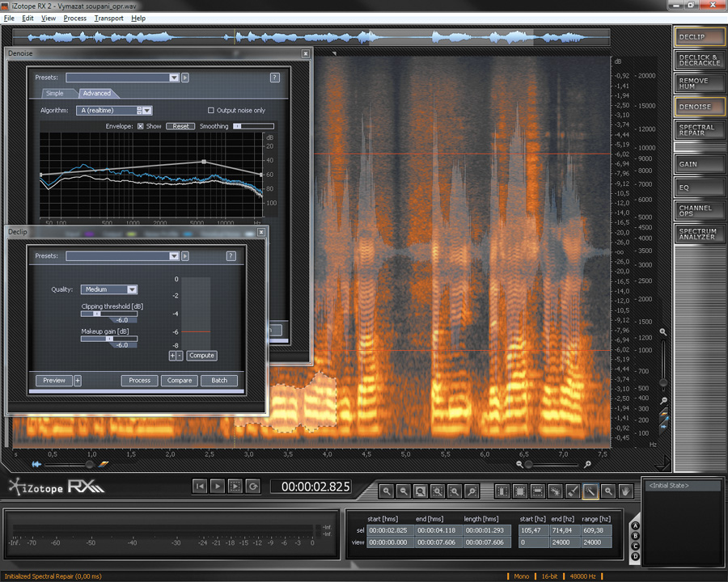This screenshot has width=728, height=582.
Task: Click vertical zoom-in magnifier by frequency scale
Action: pos(663,332)
